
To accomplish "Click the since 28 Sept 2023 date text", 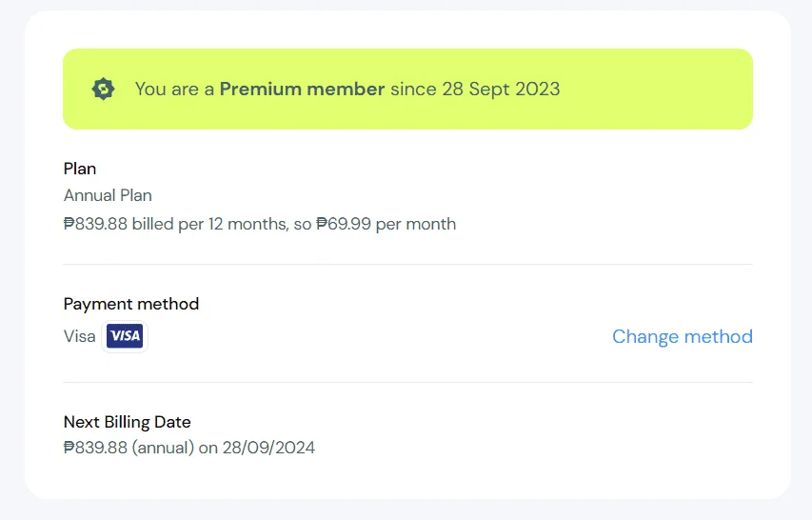I will click(x=475, y=90).
